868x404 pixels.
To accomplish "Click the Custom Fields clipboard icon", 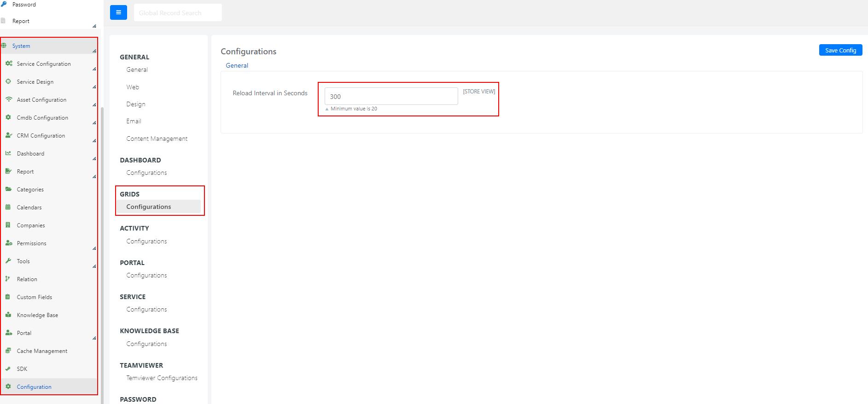I will 8,297.
